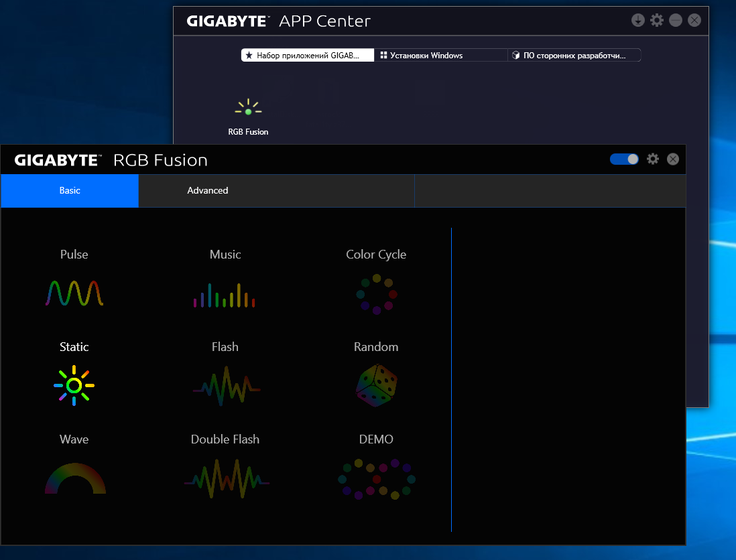The height and width of the screenshot is (560, 736).
Task: Click the Pulse label text
Action: (74, 254)
